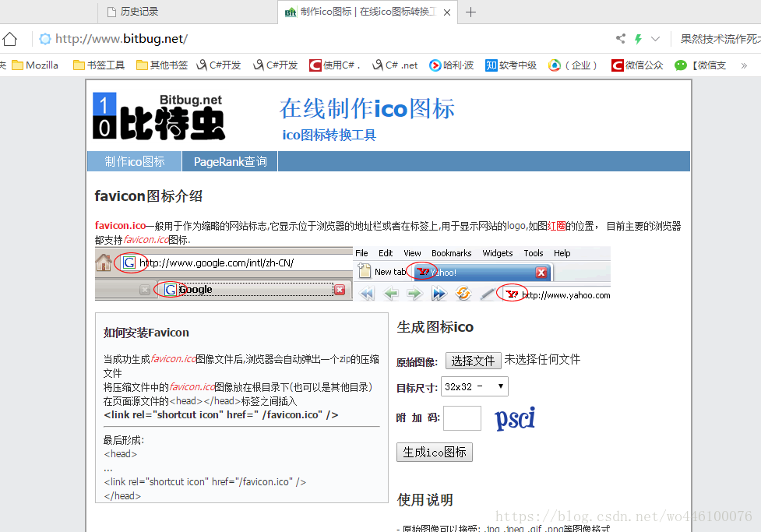Open the 哈利·波 bookmark
The height and width of the screenshot is (532, 761).
pos(451,65)
